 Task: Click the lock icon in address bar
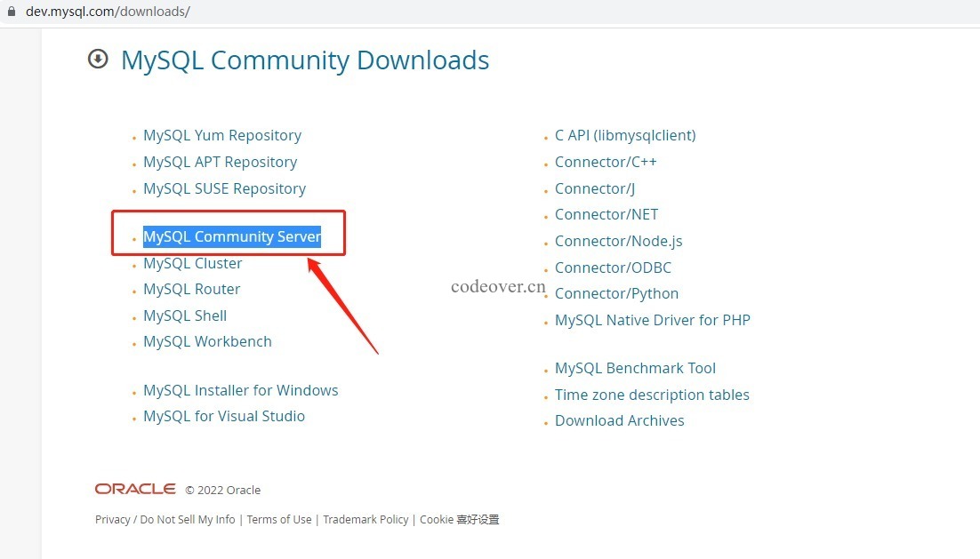pos(12,12)
